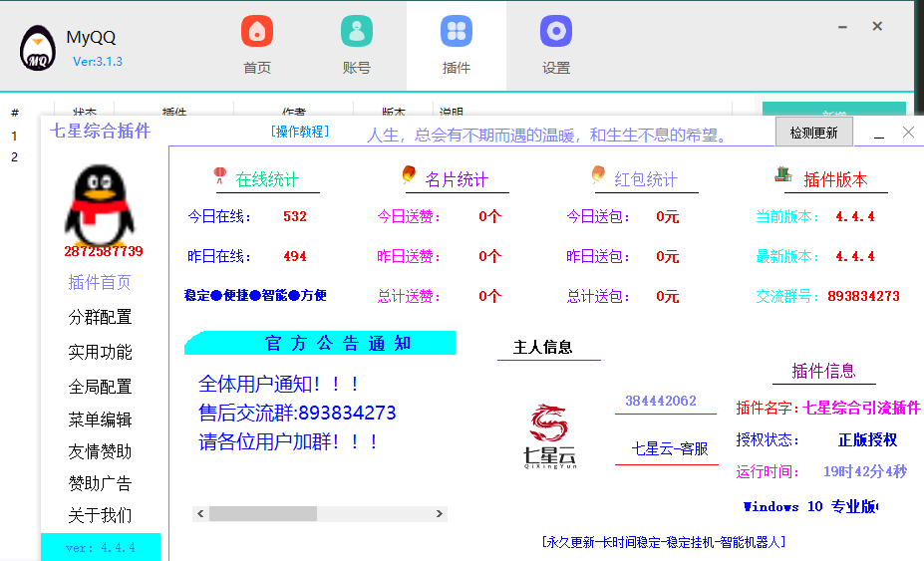Click the QQ penguin avatar with red scarf
924x561 pixels.
point(100,204)
